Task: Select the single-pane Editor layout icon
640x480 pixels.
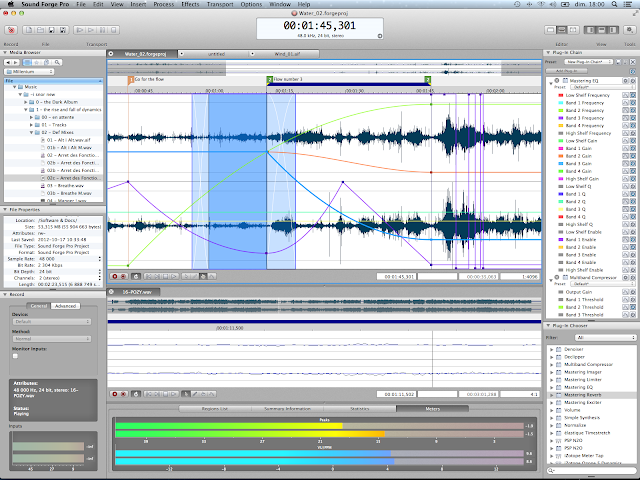Action: 551,30
